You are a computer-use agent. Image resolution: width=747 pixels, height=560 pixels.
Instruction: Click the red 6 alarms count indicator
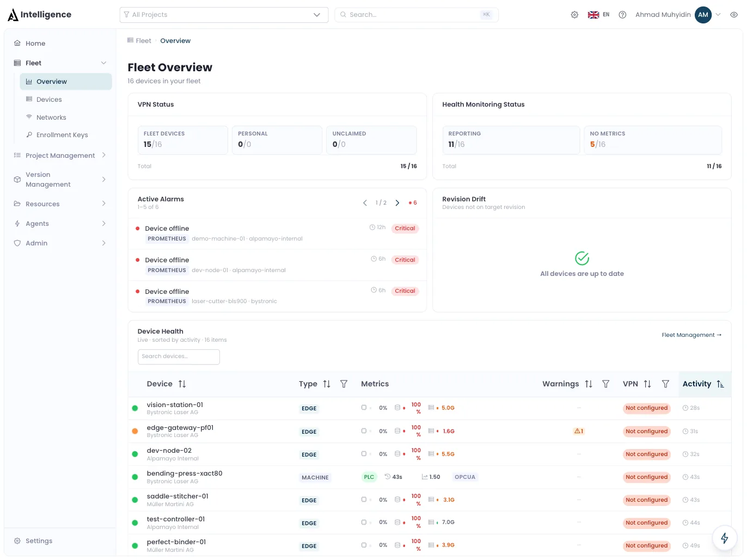click(x=413, y=203)
